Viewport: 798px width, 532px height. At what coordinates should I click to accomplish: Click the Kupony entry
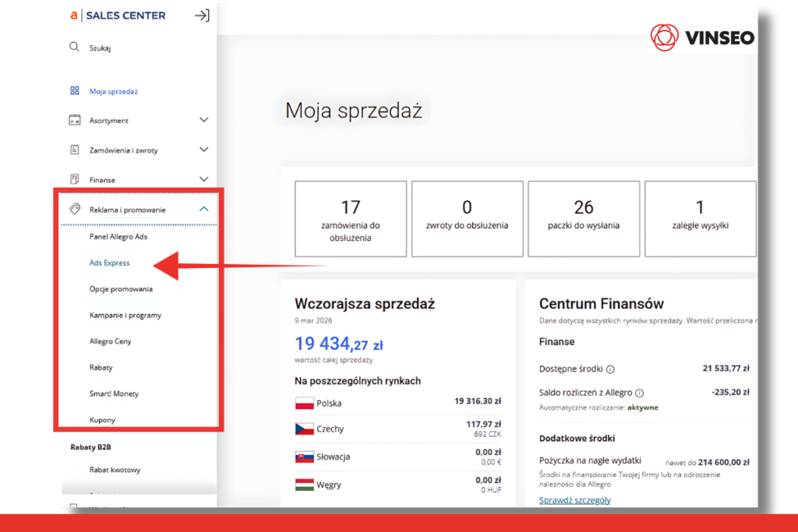pyautogui.click(x=102, y=419)
